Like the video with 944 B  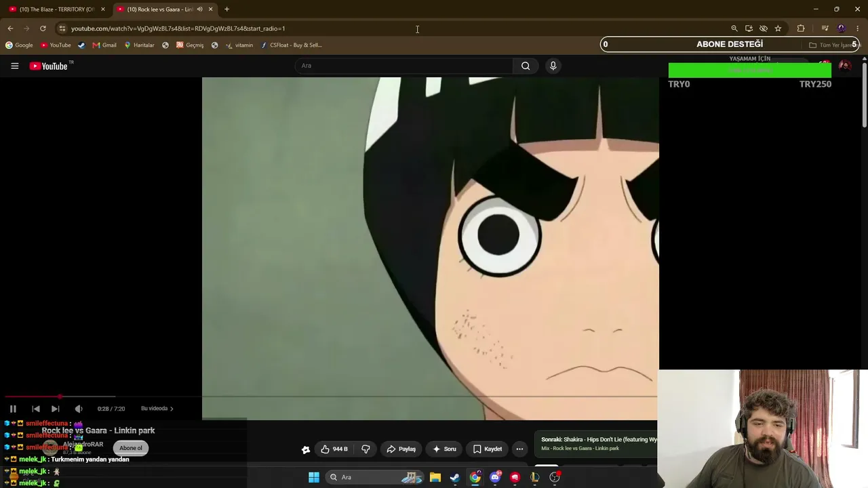334,449
